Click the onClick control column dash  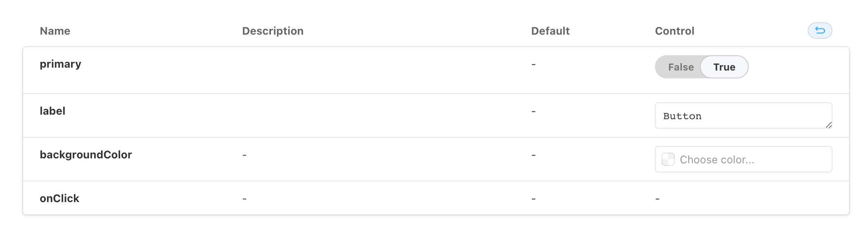tap(657, 199)
